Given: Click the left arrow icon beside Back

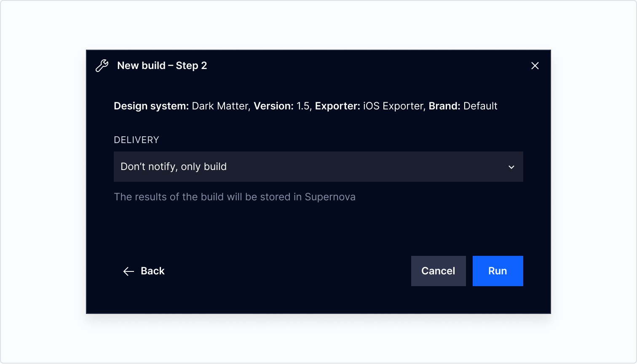Looking at the screenshot, I should coord(128,271).
